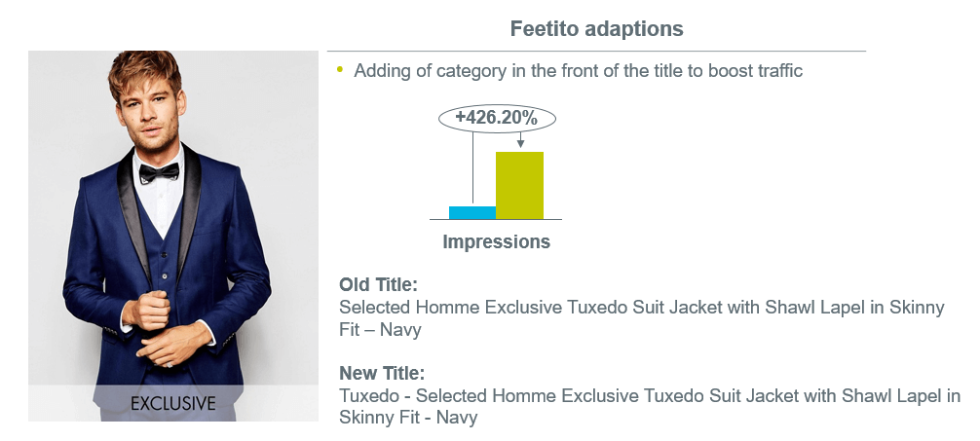Click the bullet text about boosting traffic

(x=578, y=71)
